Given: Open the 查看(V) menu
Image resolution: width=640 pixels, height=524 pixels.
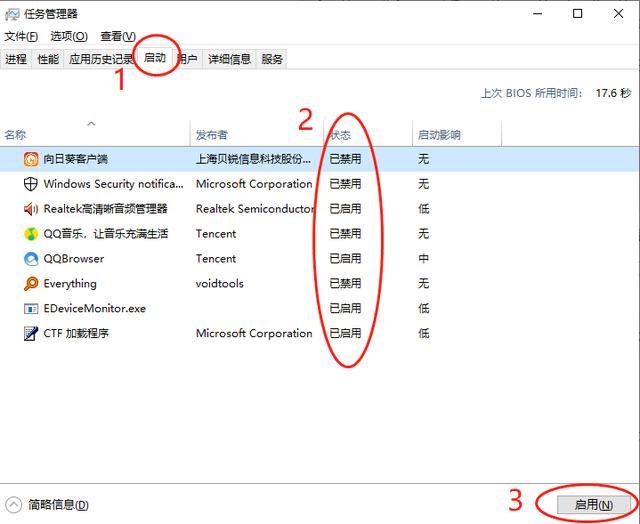Looking at the screenshot, I should tap(118, 36).
